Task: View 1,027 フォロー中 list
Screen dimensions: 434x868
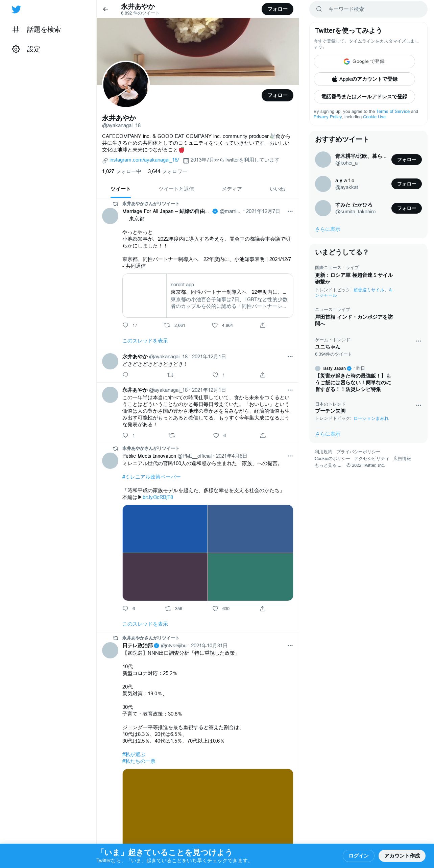Action: point(121,171)
